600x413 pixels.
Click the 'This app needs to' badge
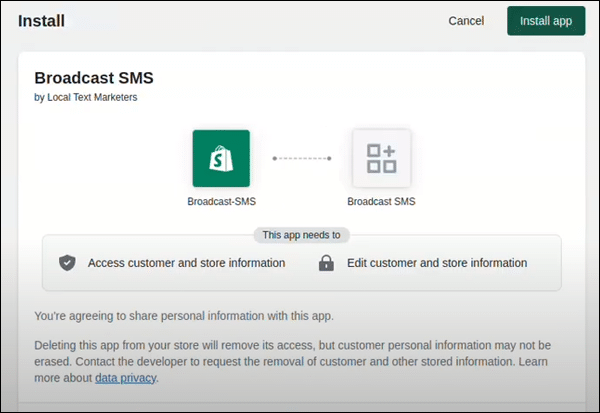302,235
